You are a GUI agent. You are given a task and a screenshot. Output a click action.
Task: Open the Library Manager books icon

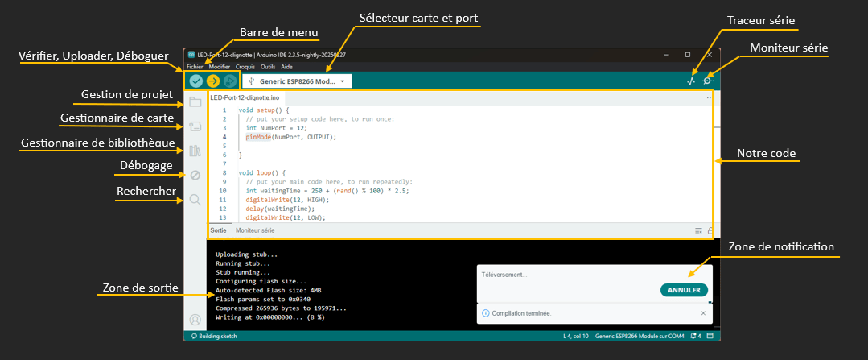point(195,151)
